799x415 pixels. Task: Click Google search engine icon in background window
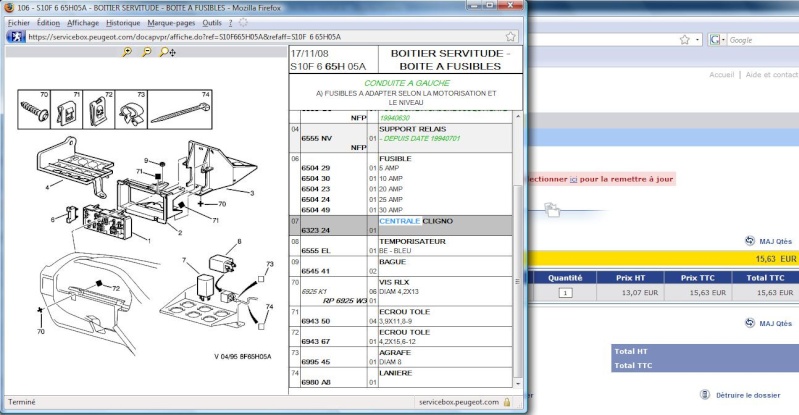tap(714, 40)
